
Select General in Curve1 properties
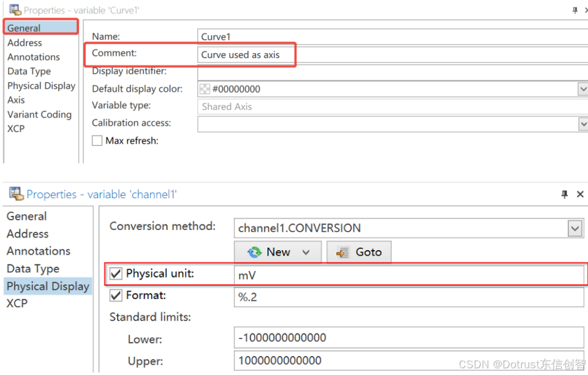pos(41,28)
